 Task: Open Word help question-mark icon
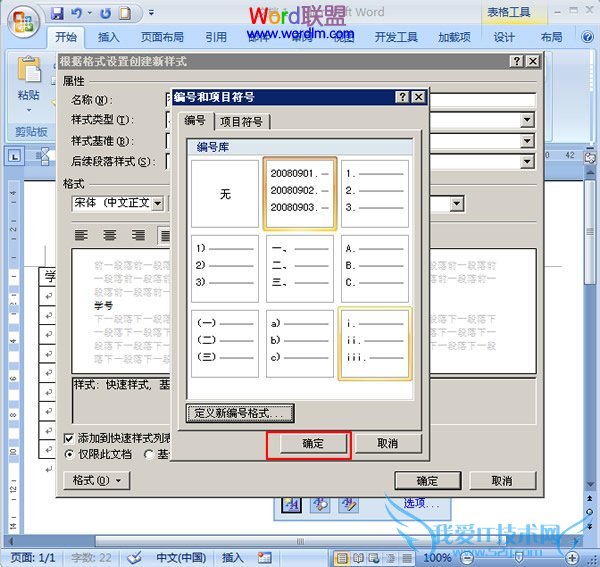click(x=587, y=37)
